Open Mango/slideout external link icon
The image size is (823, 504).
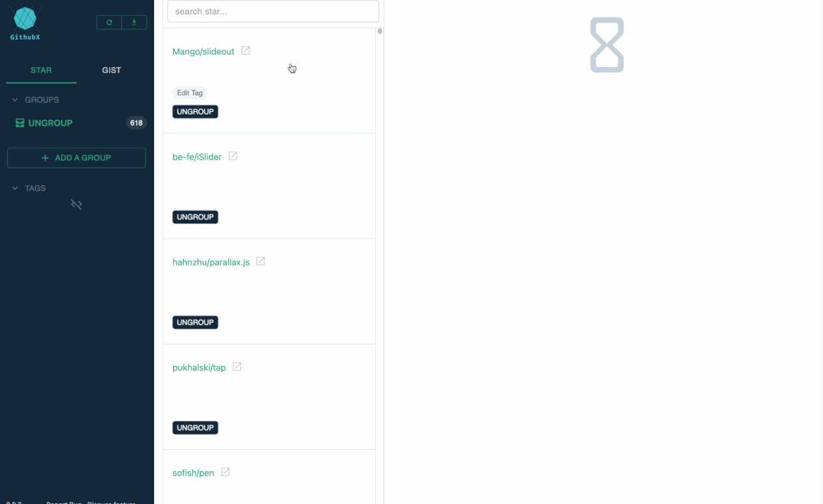click(x=246, y=51)
